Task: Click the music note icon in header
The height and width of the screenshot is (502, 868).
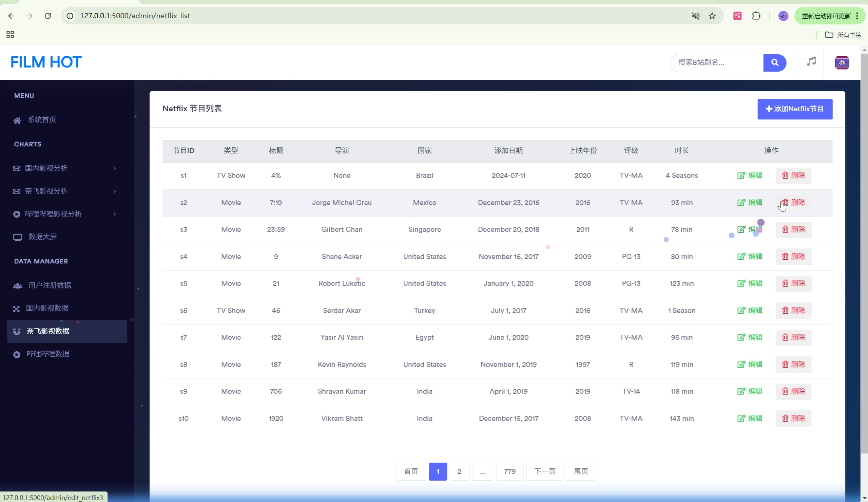Action: (x=811, y=62)
